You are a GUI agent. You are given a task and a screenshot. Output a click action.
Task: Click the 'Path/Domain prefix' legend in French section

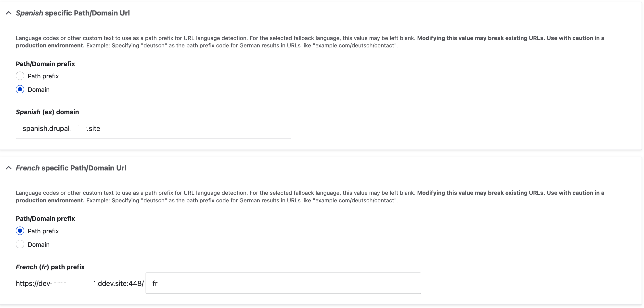[x=45, y=219]
